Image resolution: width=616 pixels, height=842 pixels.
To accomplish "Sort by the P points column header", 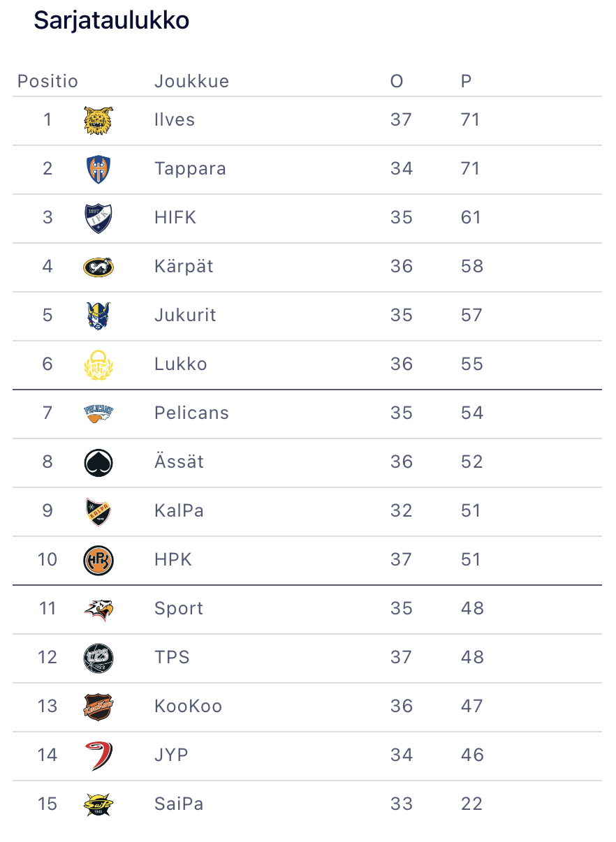I will [x=467, y=82].
